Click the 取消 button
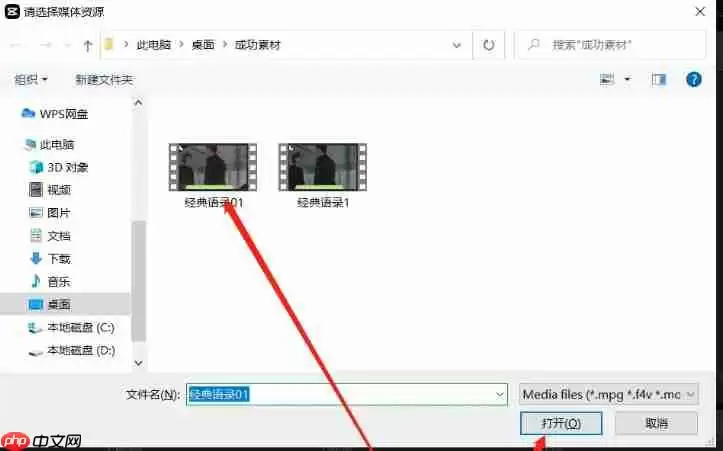This screenshot has height=451, width=723. [x=656, y=423]
